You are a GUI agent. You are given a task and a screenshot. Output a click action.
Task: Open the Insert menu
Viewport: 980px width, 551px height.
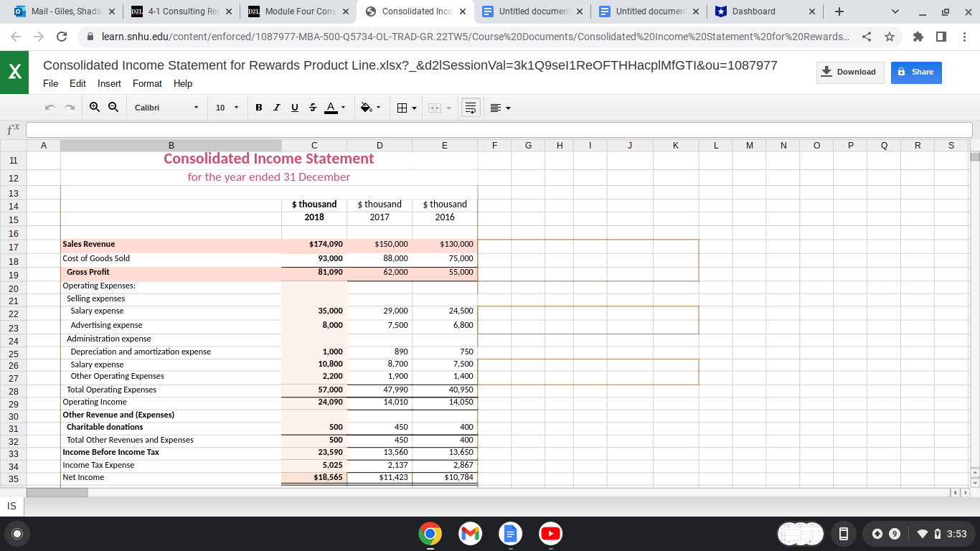[x=109, y=83]
